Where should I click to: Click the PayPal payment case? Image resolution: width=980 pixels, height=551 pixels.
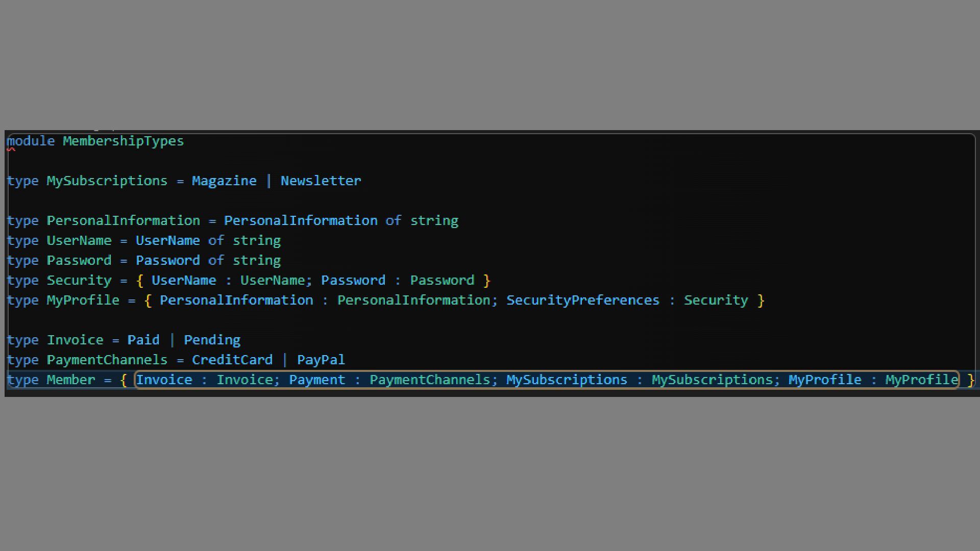coord(321,360)
